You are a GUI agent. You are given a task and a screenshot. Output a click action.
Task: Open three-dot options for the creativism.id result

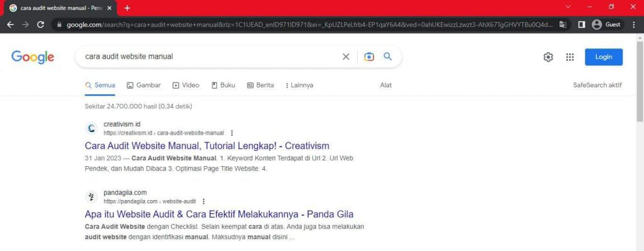[x=232, y=133]
